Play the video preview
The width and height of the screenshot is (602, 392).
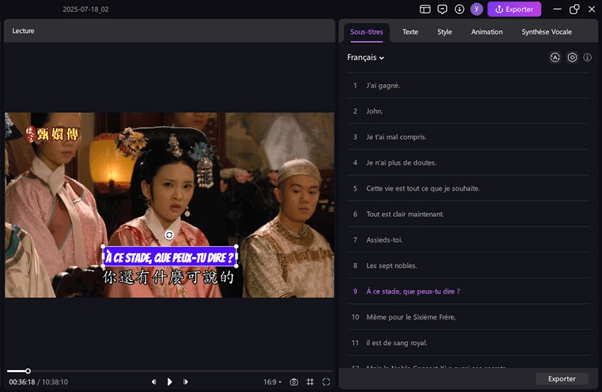click(169, 382)
